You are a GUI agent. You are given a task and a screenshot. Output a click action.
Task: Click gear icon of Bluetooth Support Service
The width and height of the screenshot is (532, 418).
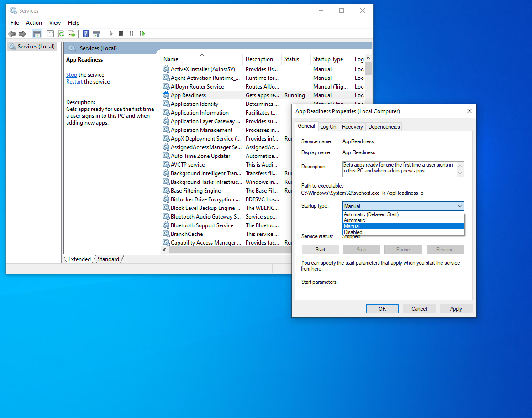point(166,225)
